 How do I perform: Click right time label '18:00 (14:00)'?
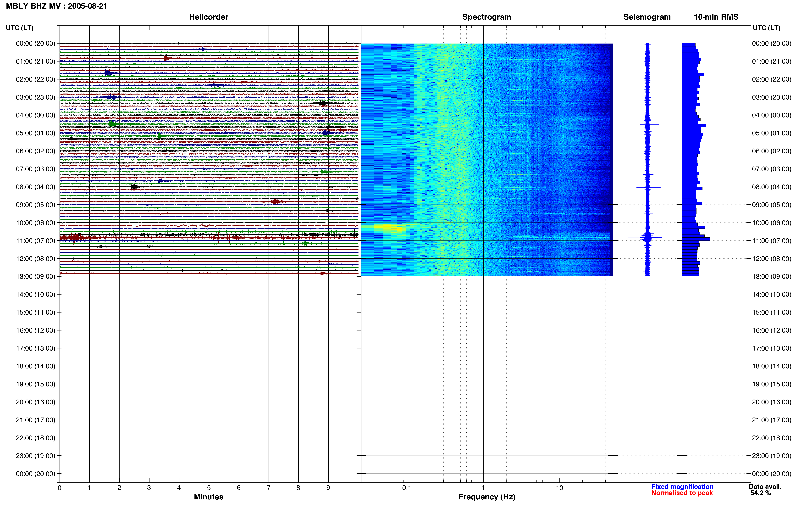click(x=771, y=366)
